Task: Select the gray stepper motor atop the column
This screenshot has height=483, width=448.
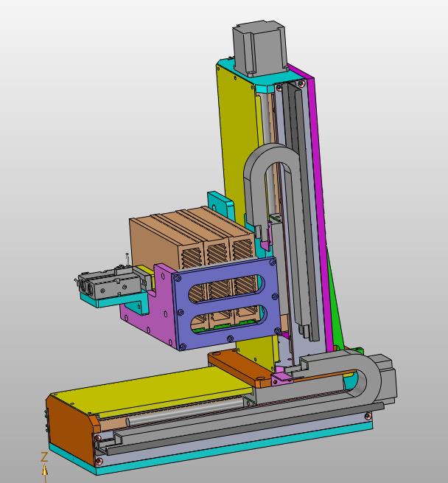Action: click(259, 48)
